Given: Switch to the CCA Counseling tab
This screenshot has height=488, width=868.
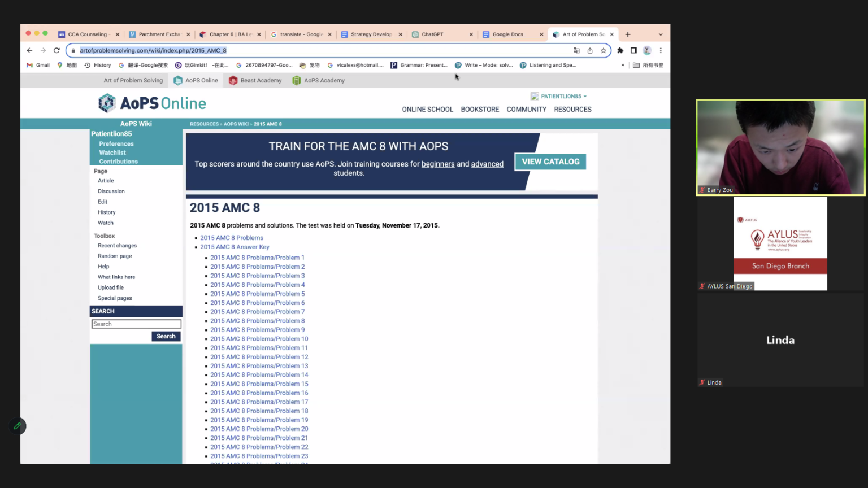Looking at the screenshot, I should pos(89,34).
